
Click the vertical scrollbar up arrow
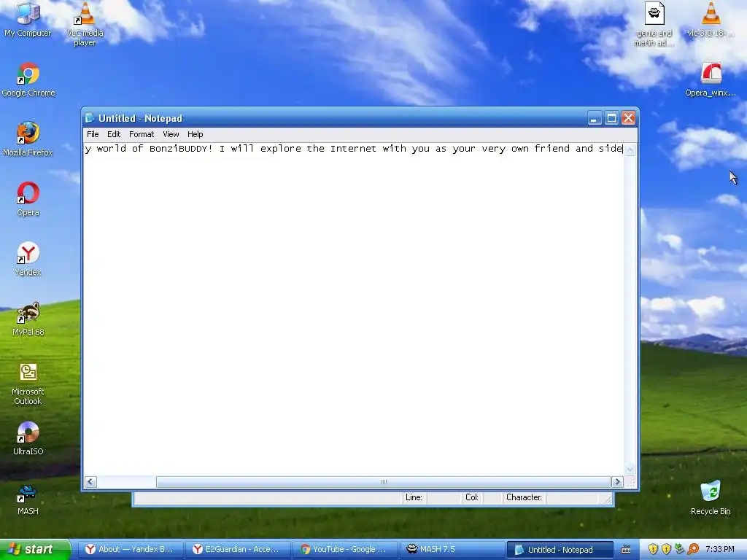point(630,149)
